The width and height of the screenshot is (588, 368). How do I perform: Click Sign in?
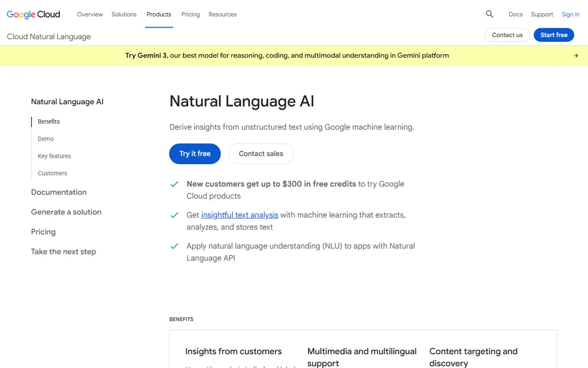[x=570, y=14]
